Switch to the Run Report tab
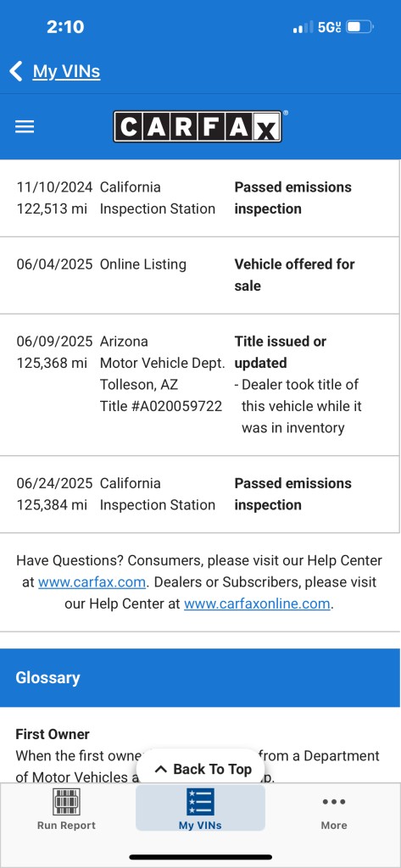This screenshot has width=401, height=868. click(x=66, y=809)
